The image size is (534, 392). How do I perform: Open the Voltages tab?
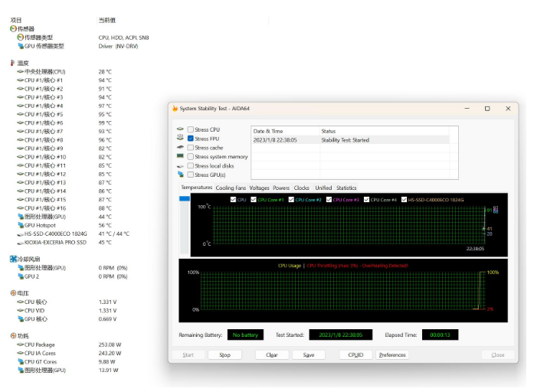click(x=259, y=188)
